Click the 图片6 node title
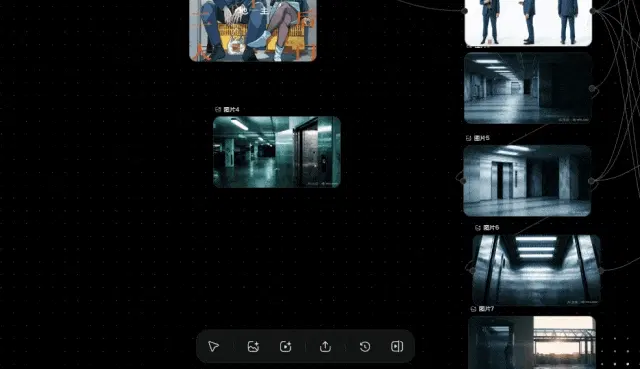 click(x=491, y=227)
